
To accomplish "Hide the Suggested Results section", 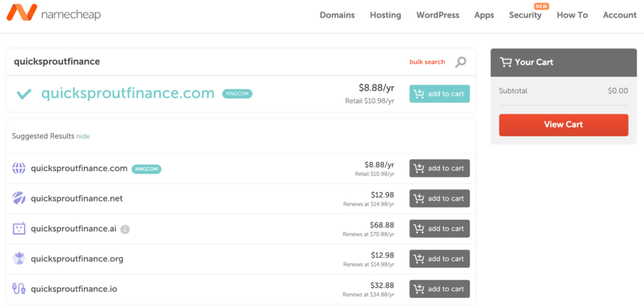I will pos(83,136).
